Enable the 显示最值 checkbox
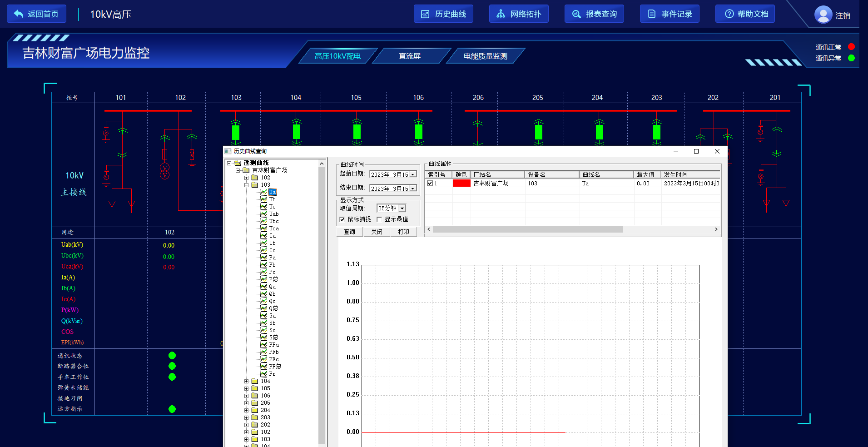868x447 pixels. click(x=379, y=219)
